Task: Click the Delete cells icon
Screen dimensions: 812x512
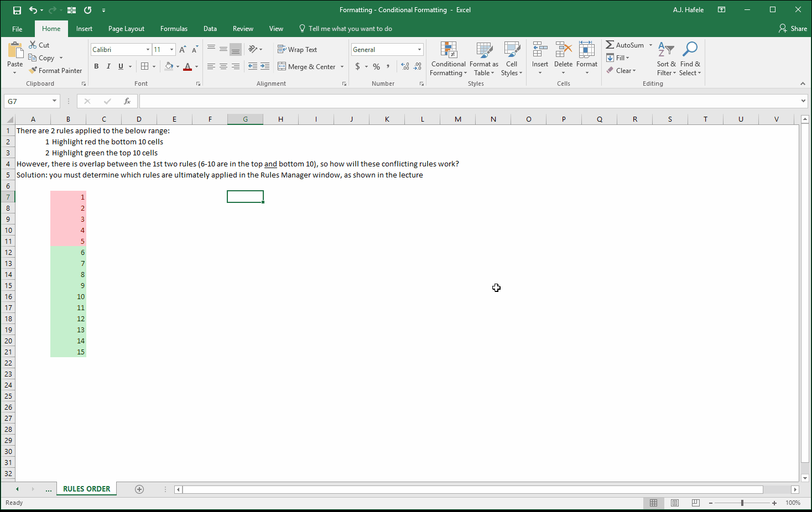Action: (x=563, y=50)
